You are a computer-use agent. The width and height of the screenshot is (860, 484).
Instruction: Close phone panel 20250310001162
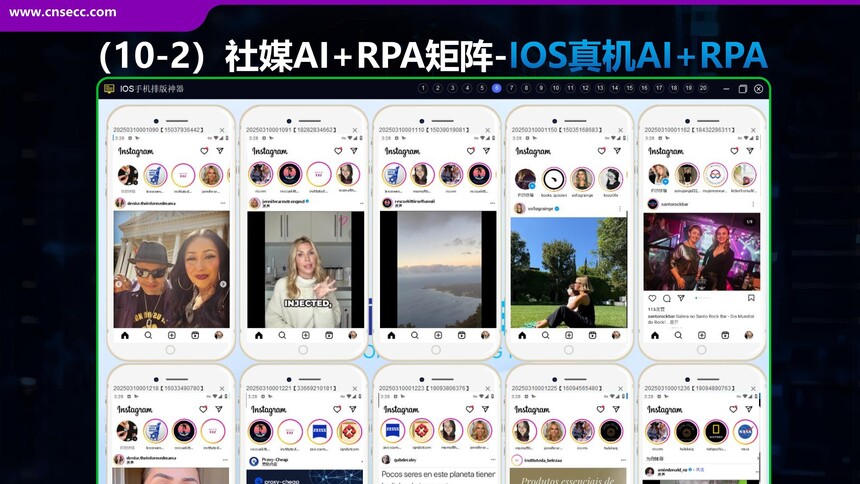click(753, 130)
